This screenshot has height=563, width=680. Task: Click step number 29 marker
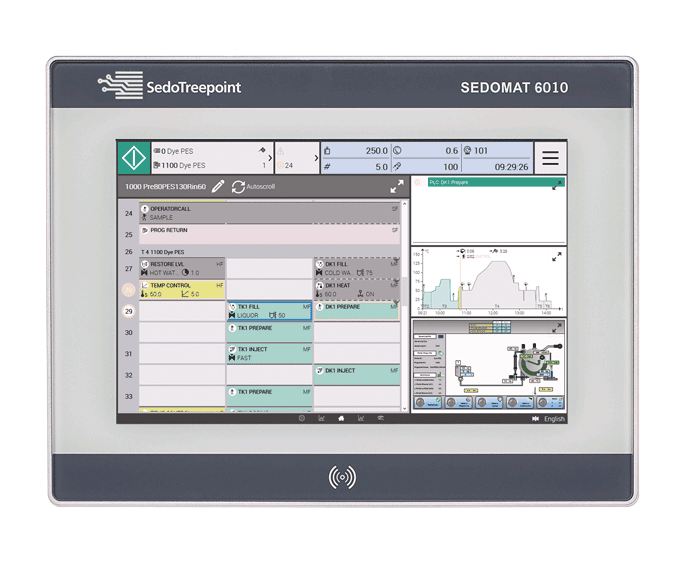(128, 311)
